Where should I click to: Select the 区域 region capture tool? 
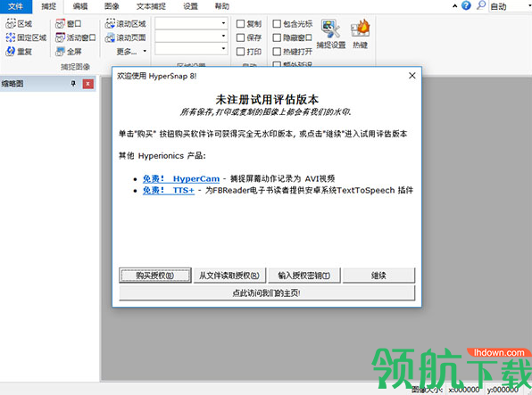click(x=19, y=24)
